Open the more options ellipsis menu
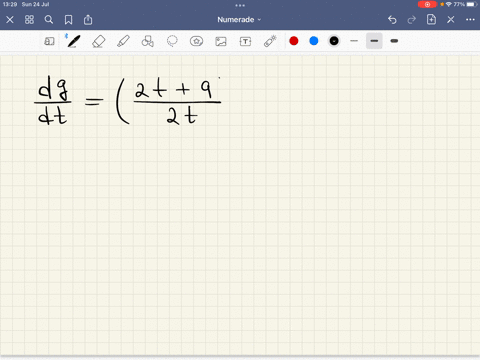Image resolution: width=480 pixels, height=360 pixels. 470,20
